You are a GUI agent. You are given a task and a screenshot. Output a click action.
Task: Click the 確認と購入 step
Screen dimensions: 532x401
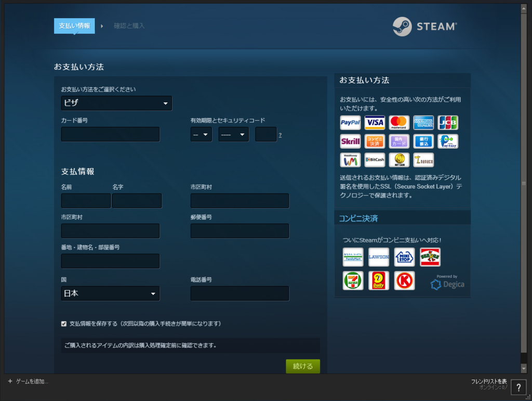click(x=128, y=25)
